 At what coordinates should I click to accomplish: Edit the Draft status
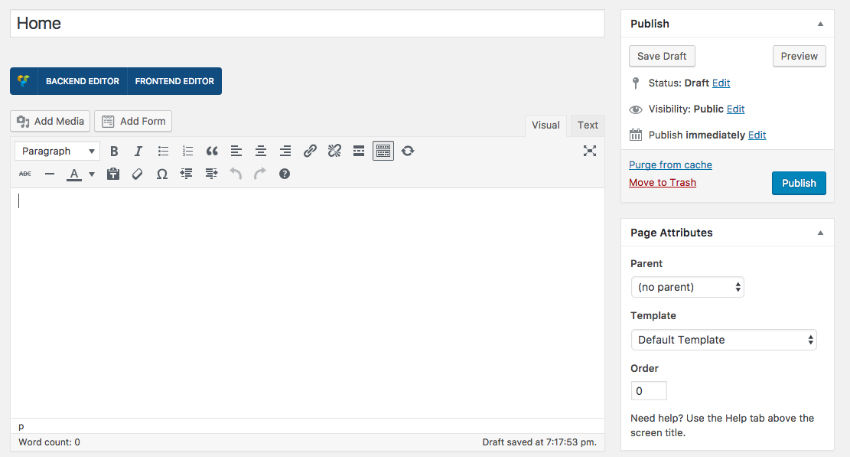click(721, 83)
